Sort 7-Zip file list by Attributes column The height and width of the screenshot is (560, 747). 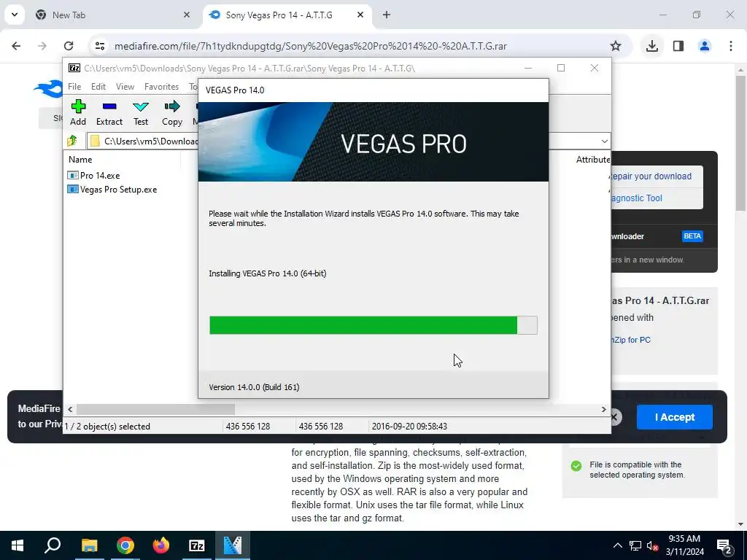pyautogui.click(x=592, y=160)
